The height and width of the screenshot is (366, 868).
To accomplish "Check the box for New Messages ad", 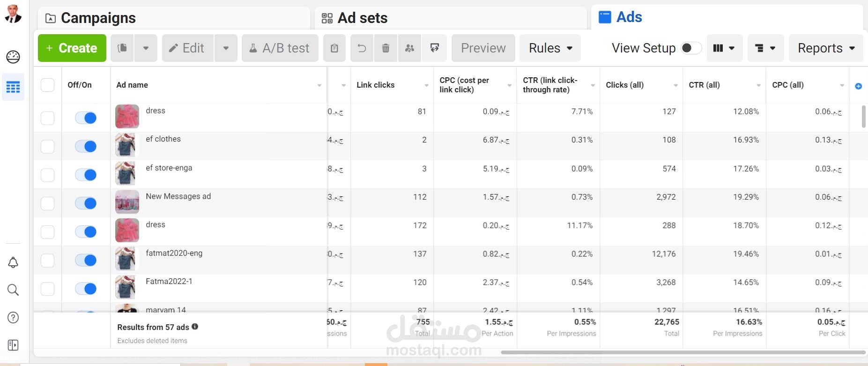I will point(47,203).
